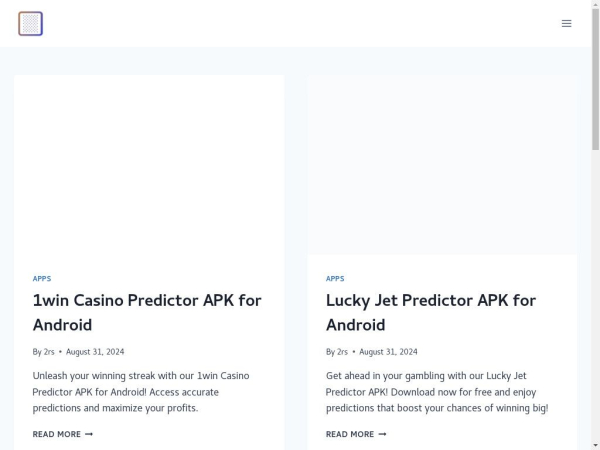The height and width of the screenshot is (450, 600).
Task: Open the Lucky Jet featured image area
Action: tap(442, 165)
